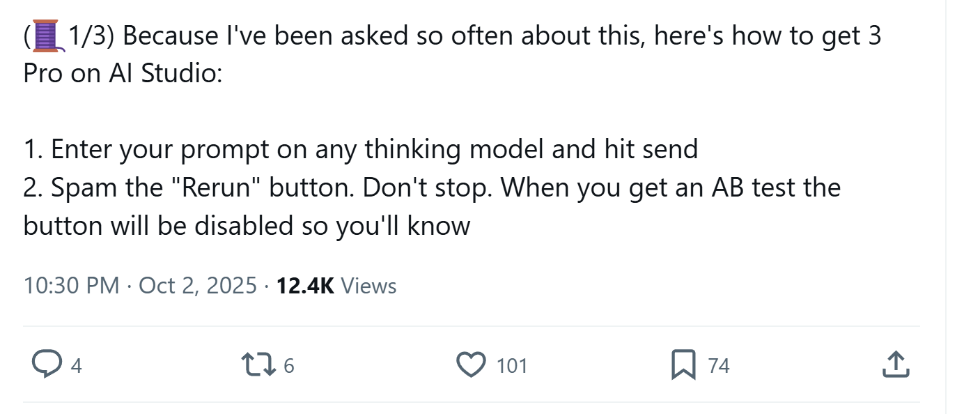Click the reply speech bubble icon
This screenshot has height=414, width=980.
[x=46, y=365]
